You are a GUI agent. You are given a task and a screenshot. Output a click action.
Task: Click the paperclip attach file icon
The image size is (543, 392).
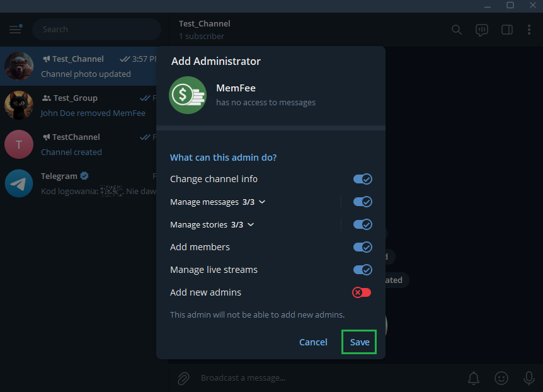(183, 378)
